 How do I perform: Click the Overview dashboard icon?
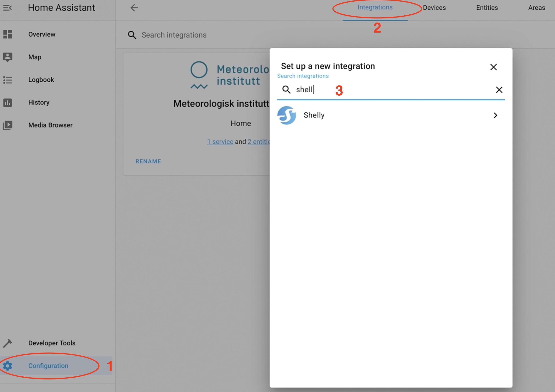8,34
